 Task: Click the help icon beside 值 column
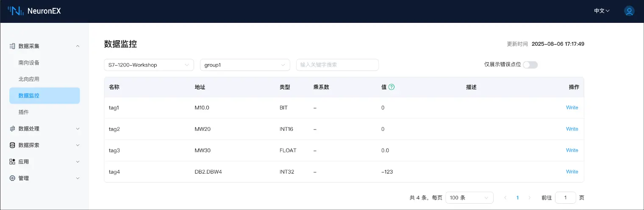point(391,87)
